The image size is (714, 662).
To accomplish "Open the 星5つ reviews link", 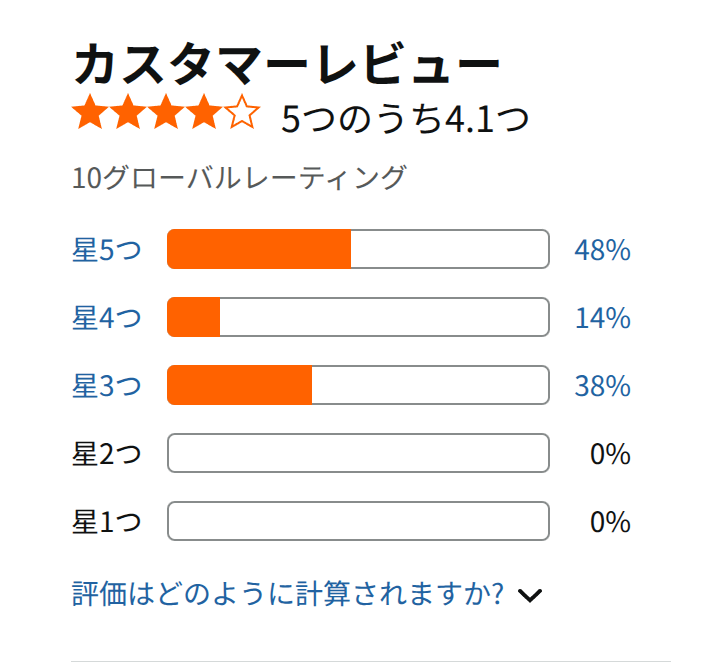I will pos(107,250).
